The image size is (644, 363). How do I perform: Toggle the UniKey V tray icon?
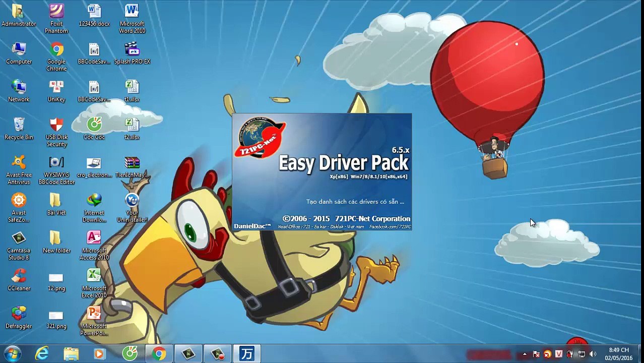point(558,354)
